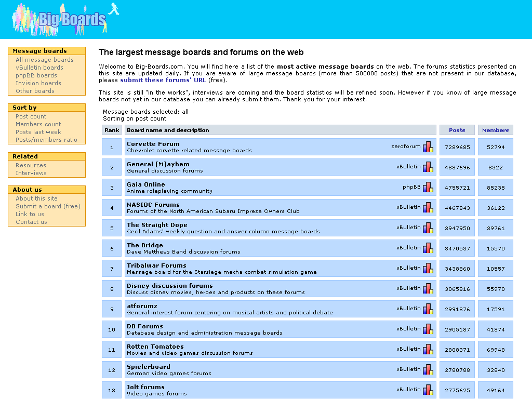This screenshot has width=532, height=399.
Task: Click the Rank column header
Action: click(112, 130)
